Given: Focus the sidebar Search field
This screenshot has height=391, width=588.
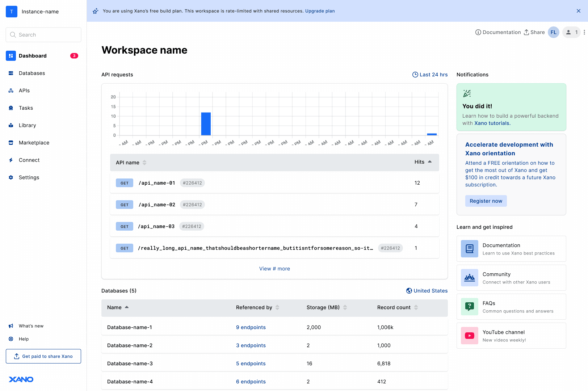Looking at the screenshot, I should (43, 35).
